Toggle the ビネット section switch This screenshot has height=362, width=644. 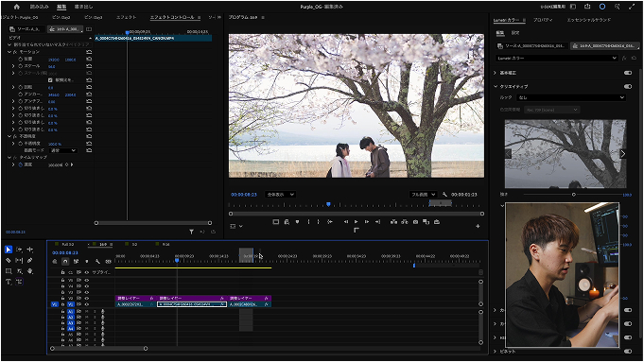pos(628,352)
